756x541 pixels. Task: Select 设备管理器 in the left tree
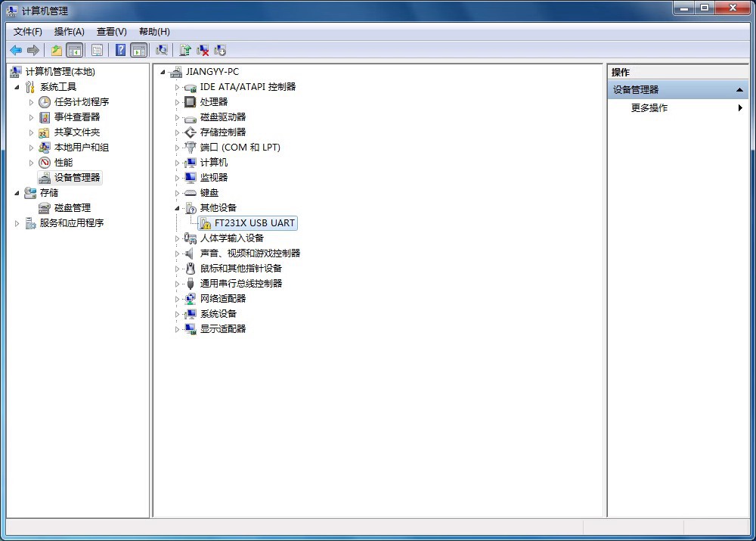tap(76, 178)
